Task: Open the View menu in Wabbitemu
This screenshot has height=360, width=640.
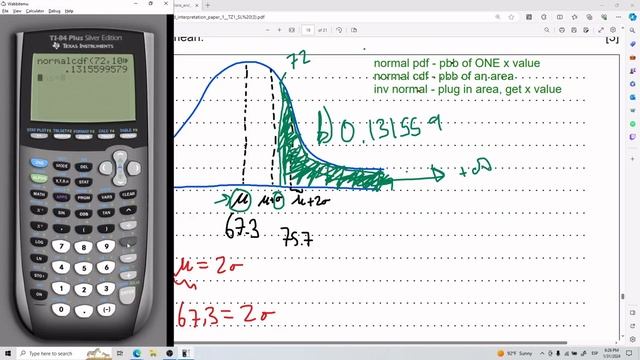Action: click(17, 11)
